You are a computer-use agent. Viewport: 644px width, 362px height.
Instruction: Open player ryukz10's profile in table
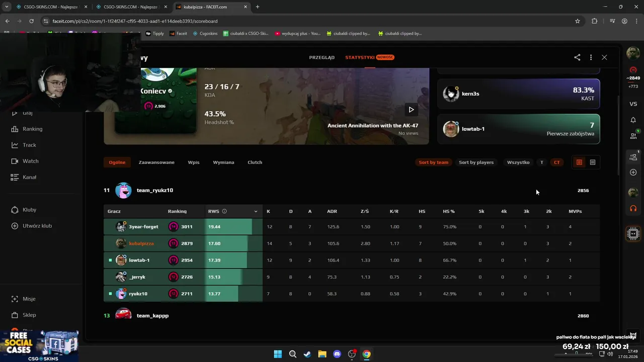point(138,294)
